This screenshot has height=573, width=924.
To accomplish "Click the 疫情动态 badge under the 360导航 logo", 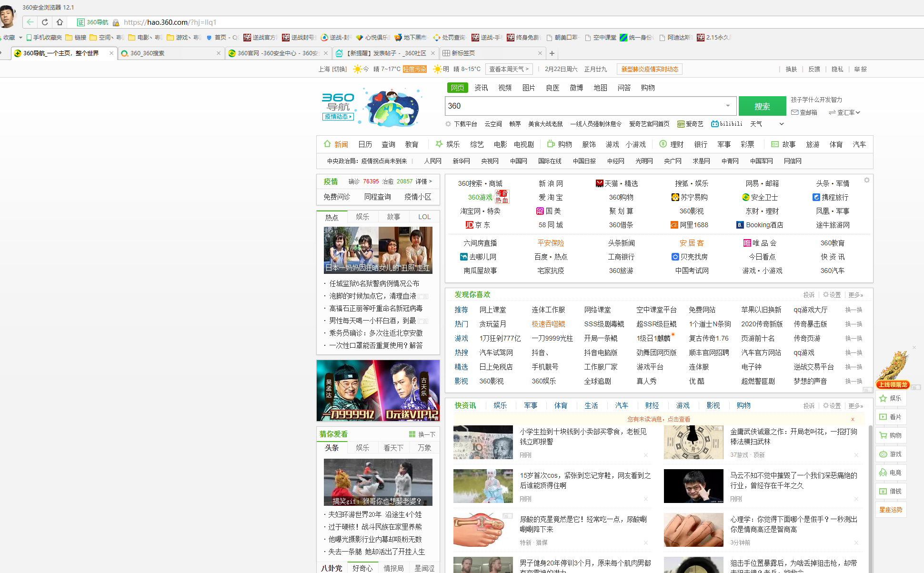I will (x=338, y=117).
